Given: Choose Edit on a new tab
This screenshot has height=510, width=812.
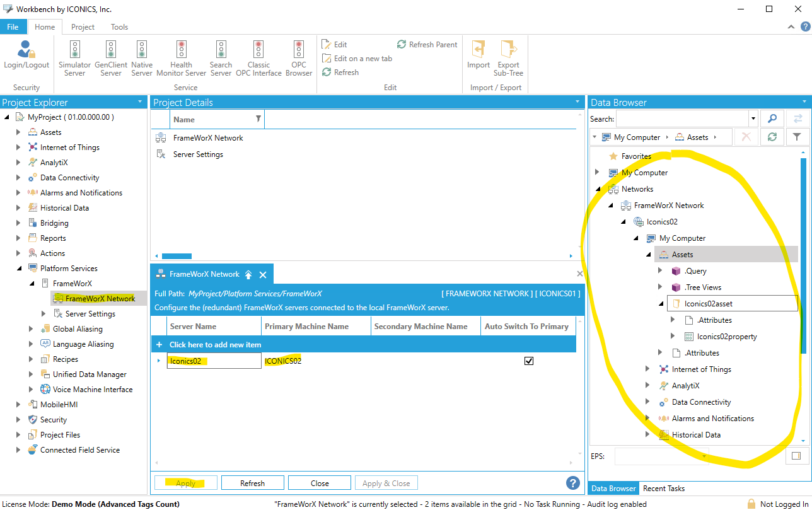Looking at the screenshot, I should pos(357,58).
